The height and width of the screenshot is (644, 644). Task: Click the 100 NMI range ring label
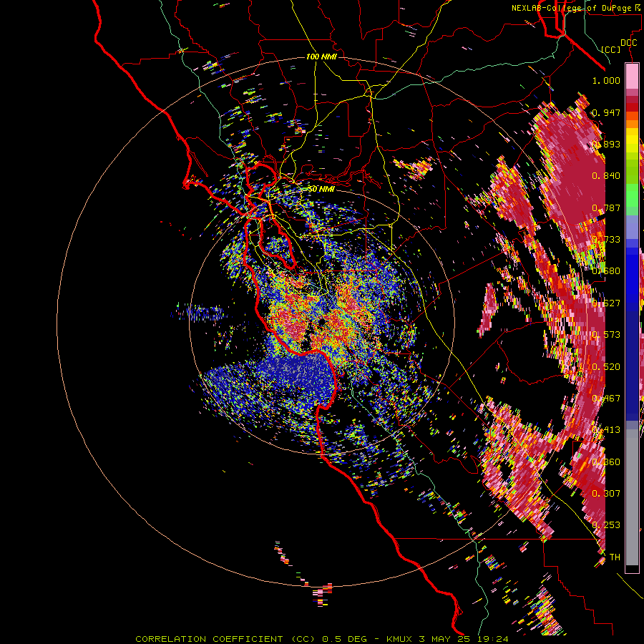[x=321, y=57]
